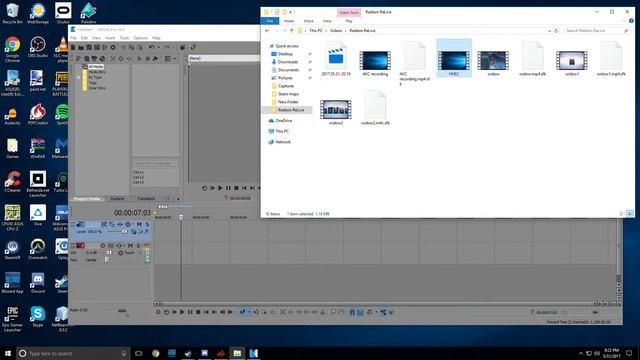The height and width of the screenshot is (360, 640).
Task: Click the Windows Start button
Action: pos(8,353)
